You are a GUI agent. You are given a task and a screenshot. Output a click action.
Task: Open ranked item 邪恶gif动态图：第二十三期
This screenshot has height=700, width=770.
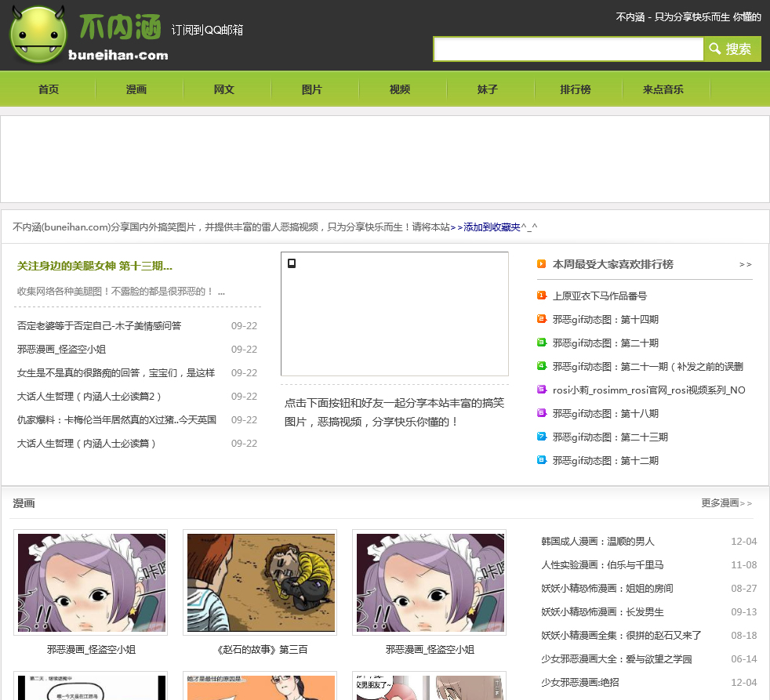[x=610, y=437]
